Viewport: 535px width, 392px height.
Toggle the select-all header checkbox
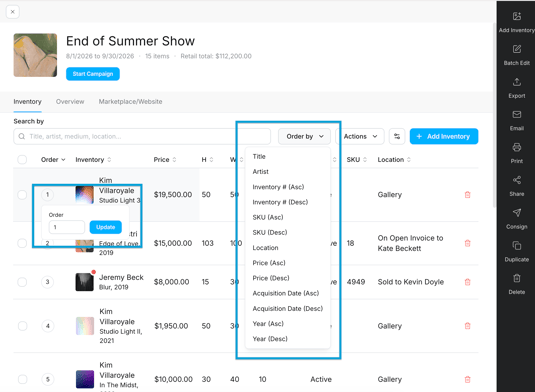(22, 160)
